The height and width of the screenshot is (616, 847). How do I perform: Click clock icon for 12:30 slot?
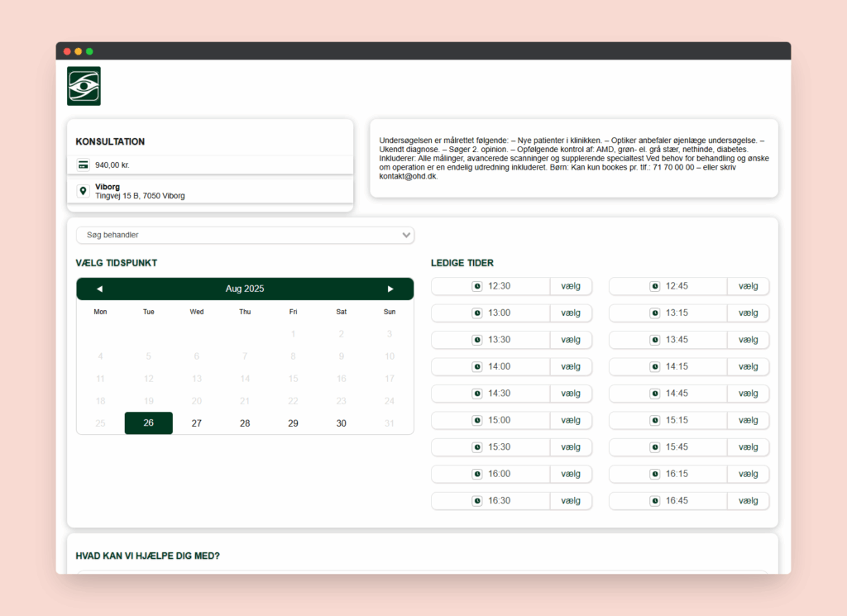point(477,286)
